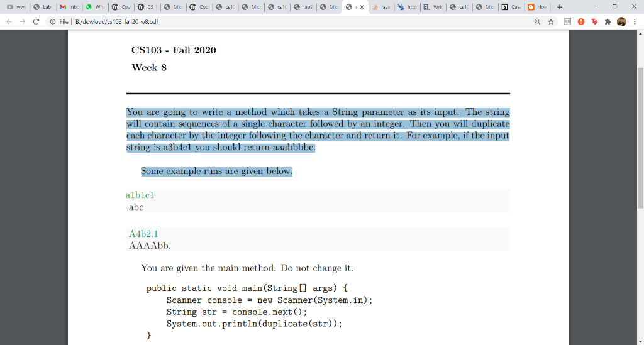The width and height of the screenshot is (644, 345).
Task: Open the red Tp extension
Action: [x=594, y=22]
